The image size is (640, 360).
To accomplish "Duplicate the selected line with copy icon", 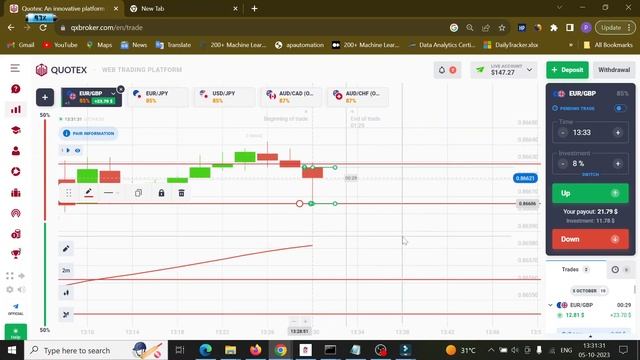I will click(138, 193).
